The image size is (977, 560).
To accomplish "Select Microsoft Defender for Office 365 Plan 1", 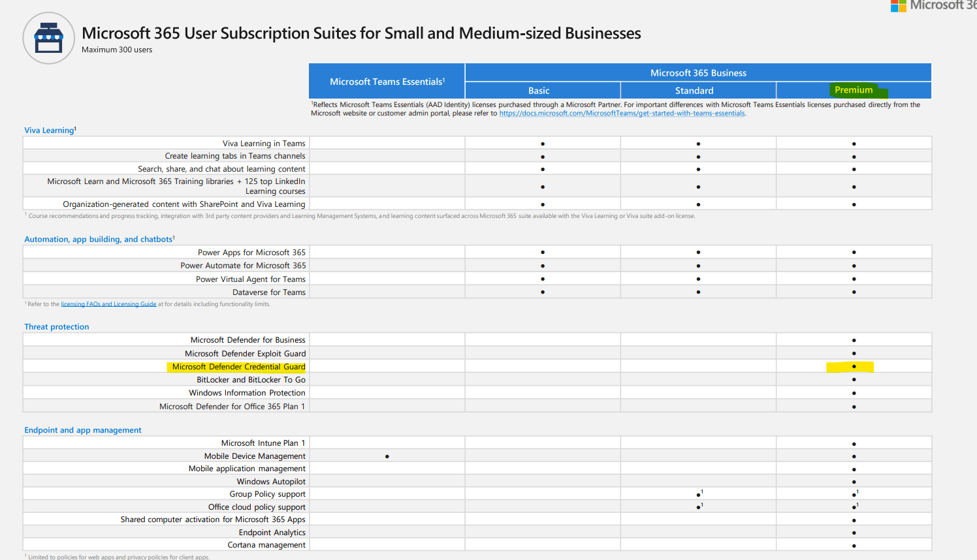I will click(x=232, y=407).
